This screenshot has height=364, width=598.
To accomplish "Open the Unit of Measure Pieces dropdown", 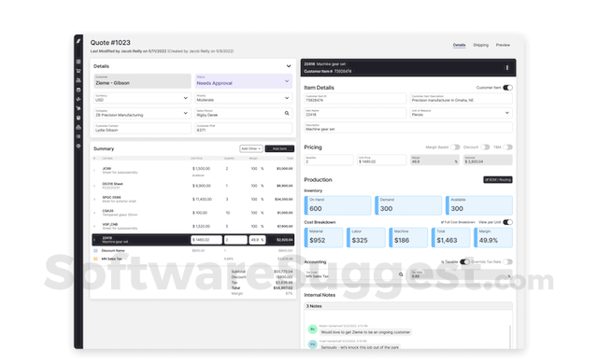I will click(x=461, y=113).
